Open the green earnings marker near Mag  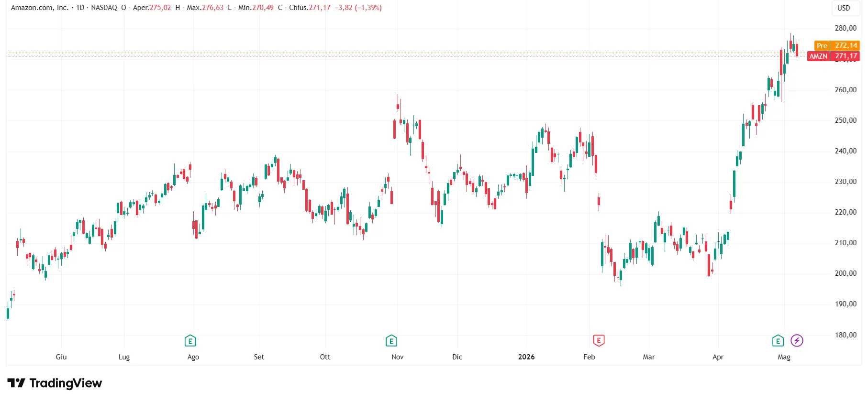[778, 341]
